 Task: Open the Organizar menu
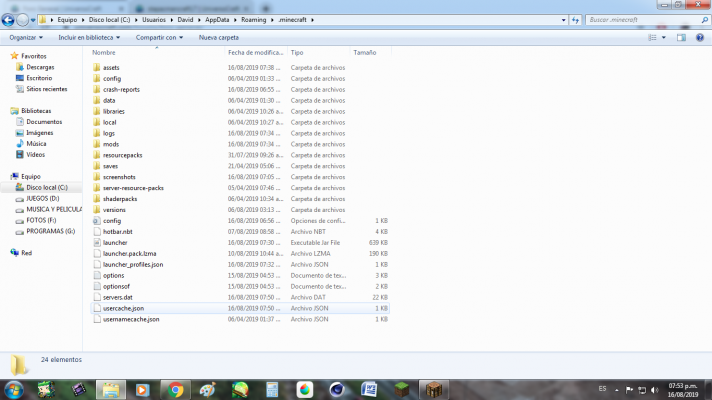26,38
